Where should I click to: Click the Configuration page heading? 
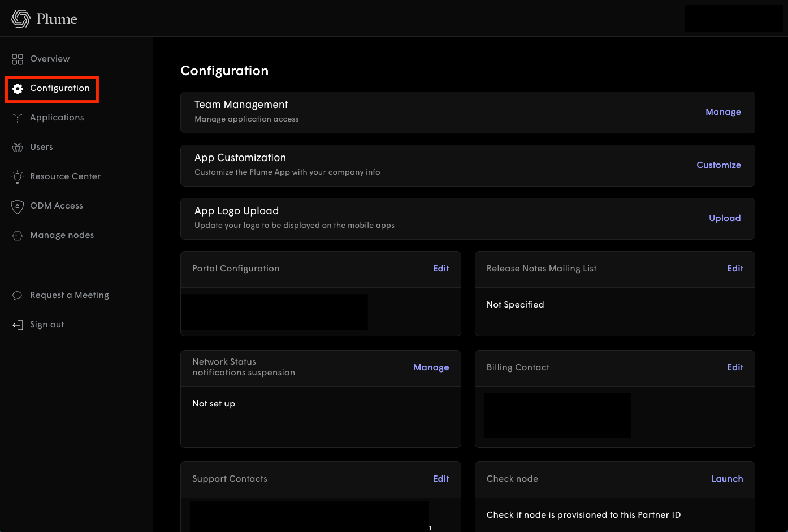(x=224, y=71)
